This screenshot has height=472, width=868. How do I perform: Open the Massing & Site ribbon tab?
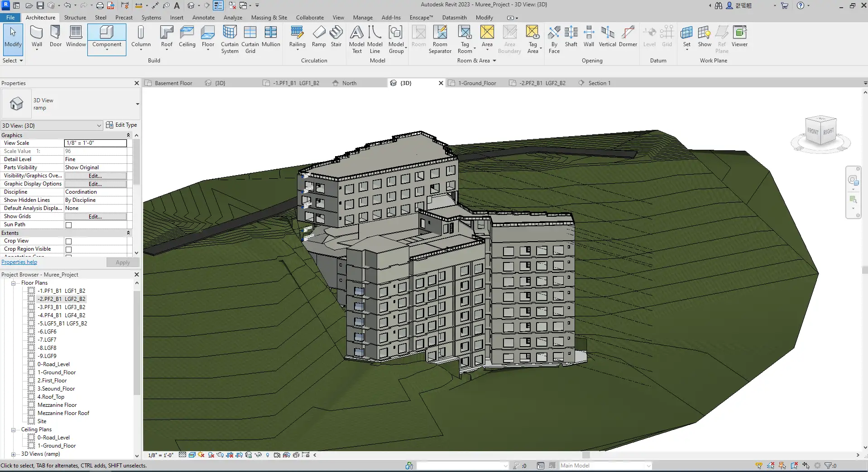[x=269, y=18]
